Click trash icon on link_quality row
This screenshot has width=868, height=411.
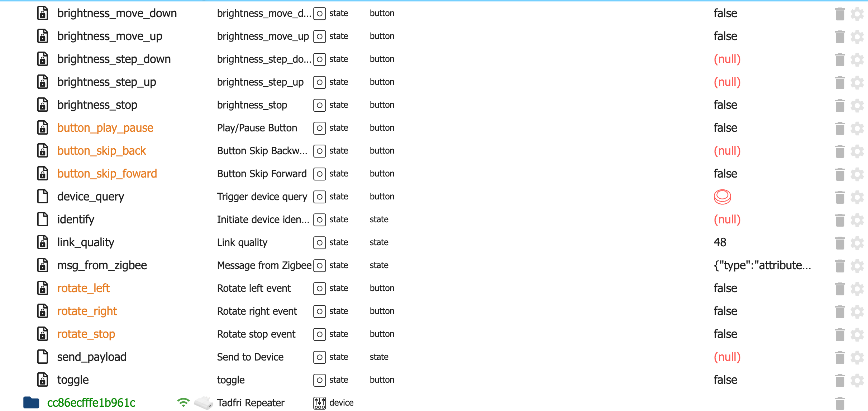tap(840, 243)
